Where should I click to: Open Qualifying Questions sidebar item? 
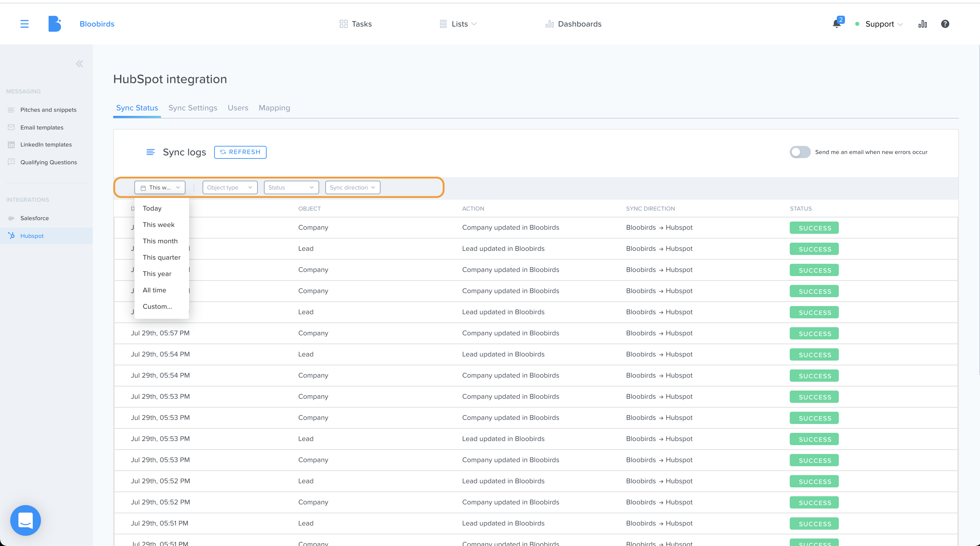(49, 162)
